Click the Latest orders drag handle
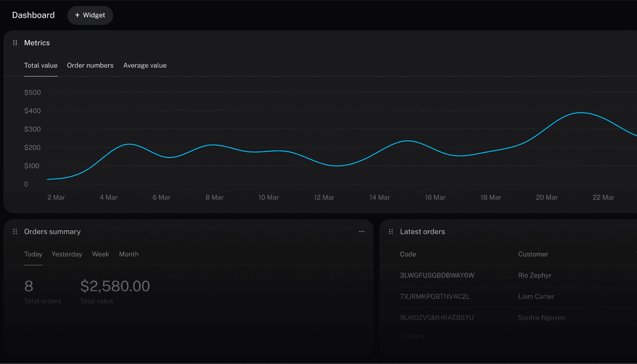The image size is (637, 364). point(391,232)
